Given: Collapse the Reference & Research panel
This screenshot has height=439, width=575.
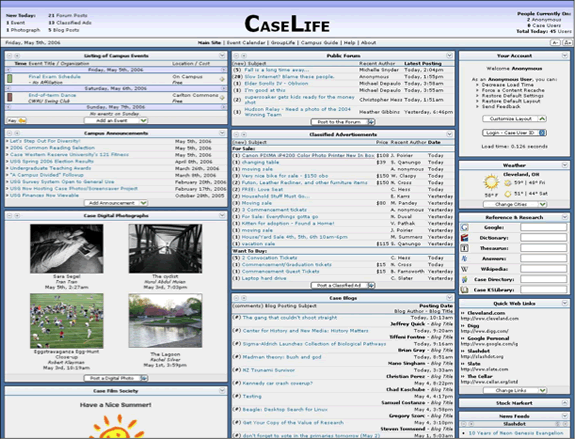Looking at the screenshot, I should point(565,217).
